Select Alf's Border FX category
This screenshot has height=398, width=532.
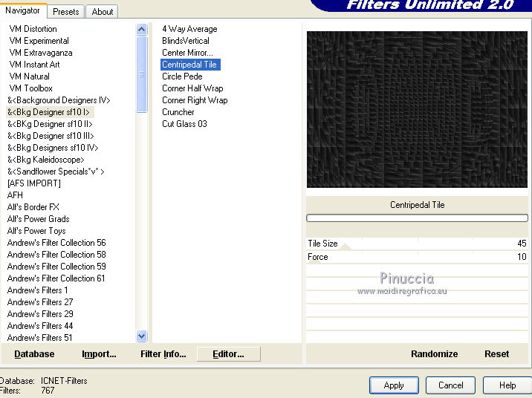point(33,207)
